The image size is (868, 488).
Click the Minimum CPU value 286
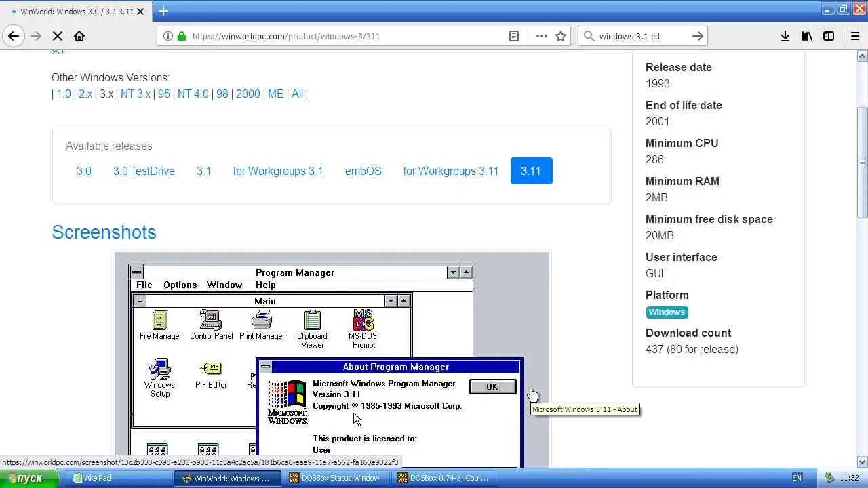pos(654,159)
